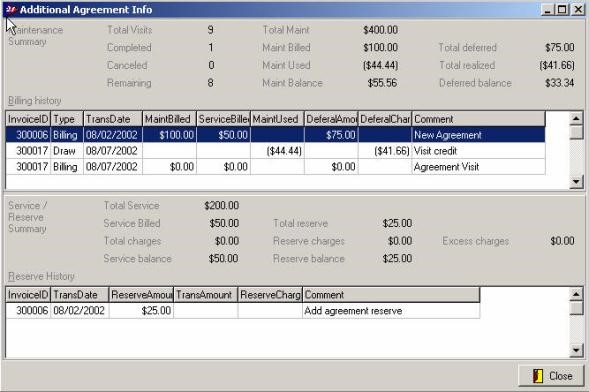Close window using title bar X
The image size is (589, 392).
(578, 9)
